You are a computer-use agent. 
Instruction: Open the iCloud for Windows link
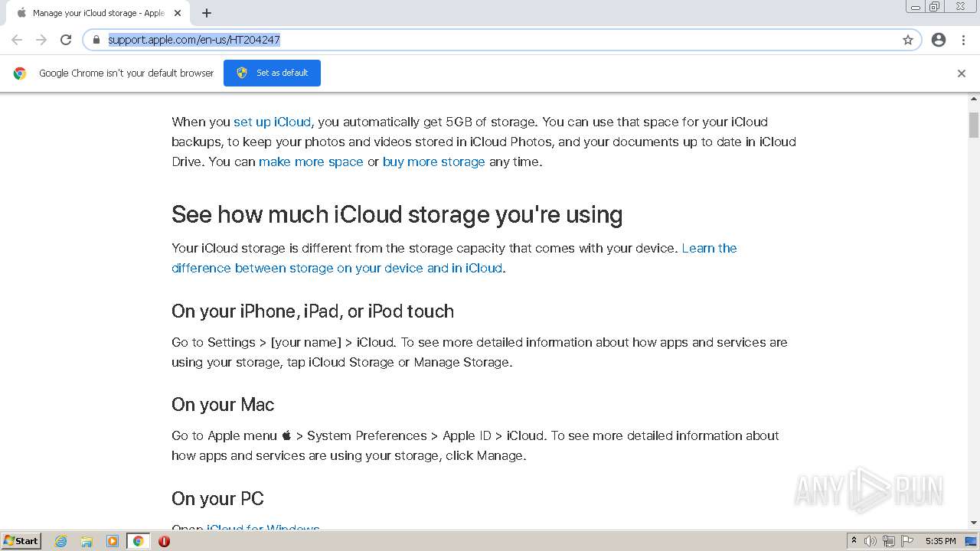pyautogui.click(x=263, y=527)
